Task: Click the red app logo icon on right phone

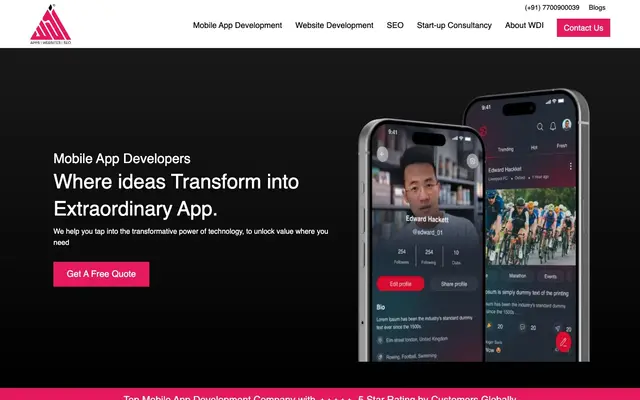Action: point(483,131)
